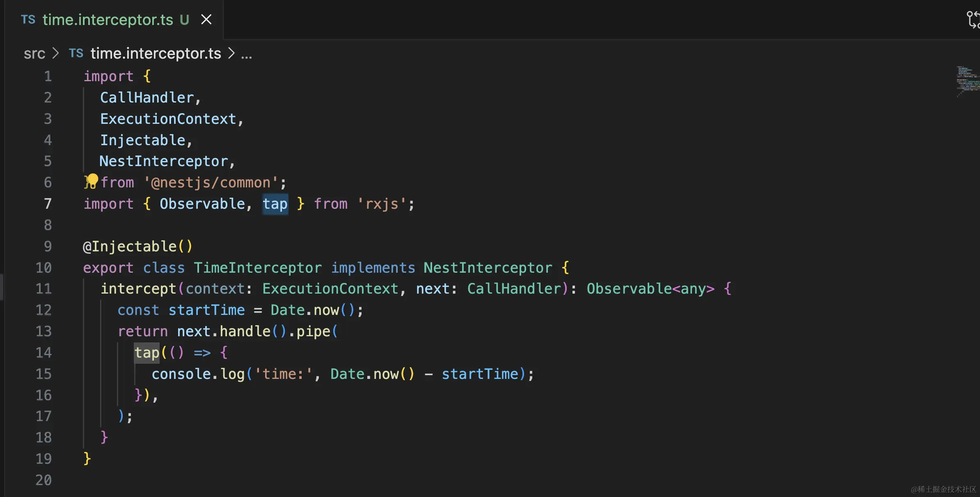Click the 'rxjs' module string
980x497 pixels.
381,204
